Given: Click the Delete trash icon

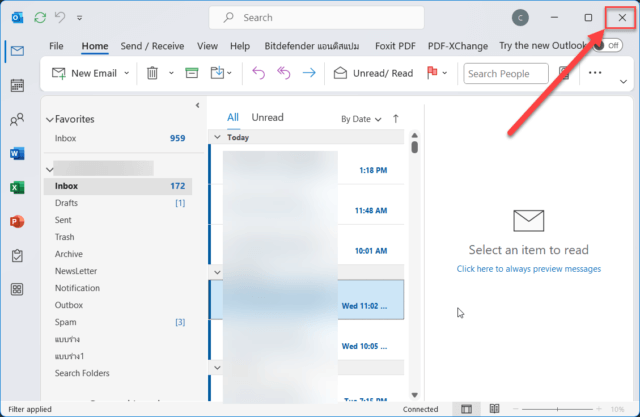Looking at the screenshot, I should (152, 73).
